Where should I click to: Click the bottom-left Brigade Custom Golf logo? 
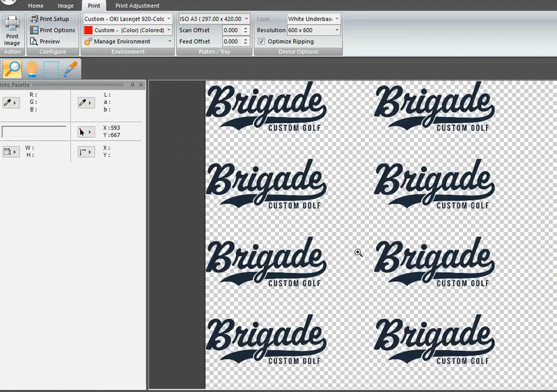[266, 339]
